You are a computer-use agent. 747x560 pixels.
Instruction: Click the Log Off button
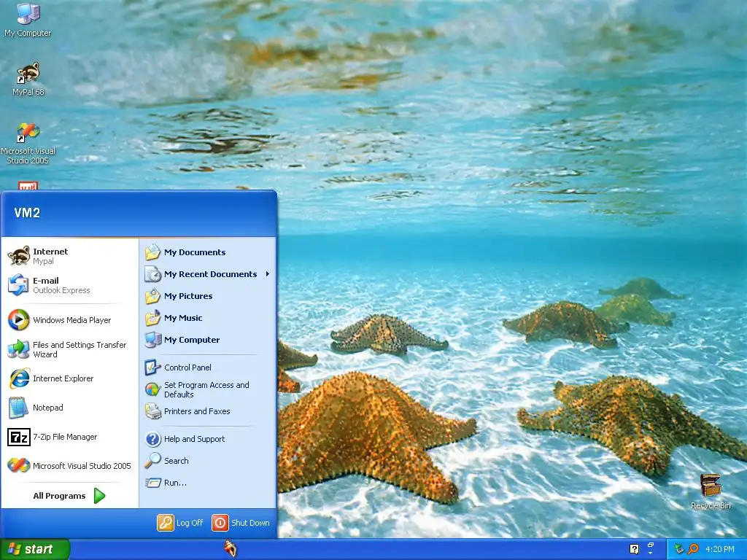(181, 523)
